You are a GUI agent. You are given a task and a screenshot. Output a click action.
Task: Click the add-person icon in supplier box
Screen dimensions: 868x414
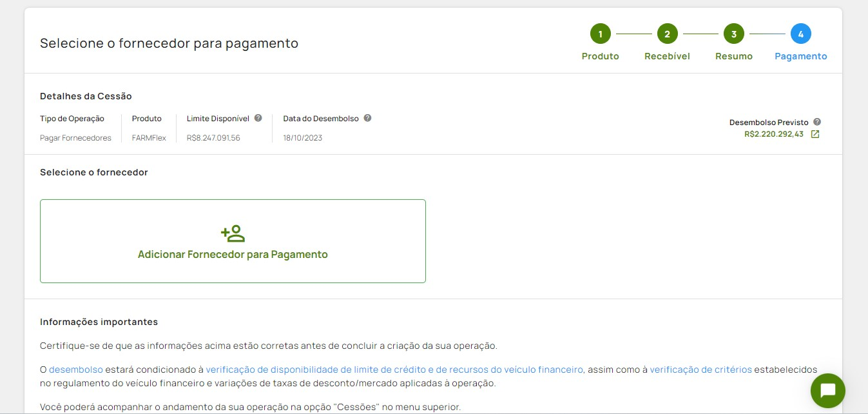(x=233, y=233)
